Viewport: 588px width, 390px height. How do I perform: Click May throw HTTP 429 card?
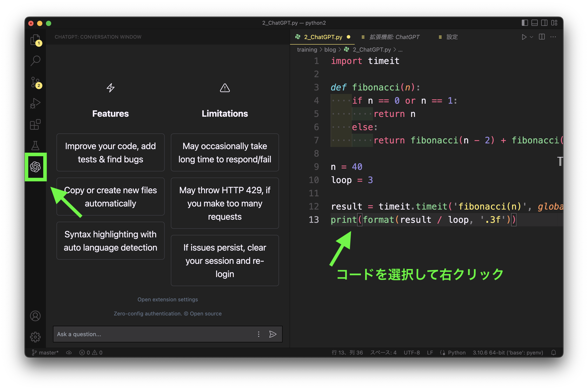click(225, 203)
